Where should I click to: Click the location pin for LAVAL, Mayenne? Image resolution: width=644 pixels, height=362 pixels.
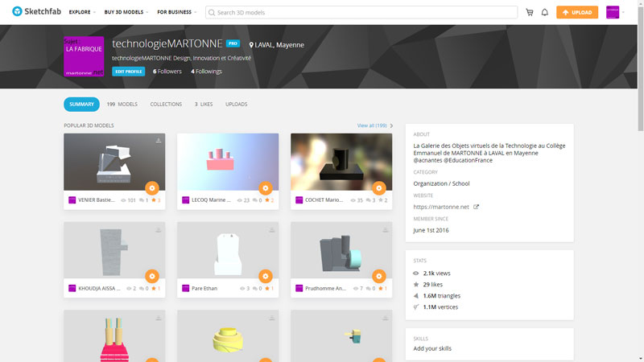pos(251,45)
